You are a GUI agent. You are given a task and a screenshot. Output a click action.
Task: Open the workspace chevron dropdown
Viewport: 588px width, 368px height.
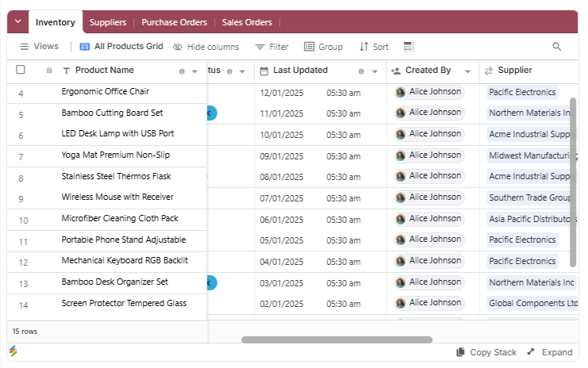click(x=17, y=21)
